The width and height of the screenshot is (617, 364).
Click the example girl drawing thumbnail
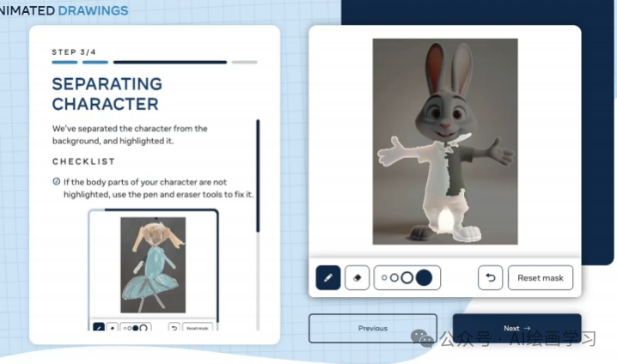[153, 265]
